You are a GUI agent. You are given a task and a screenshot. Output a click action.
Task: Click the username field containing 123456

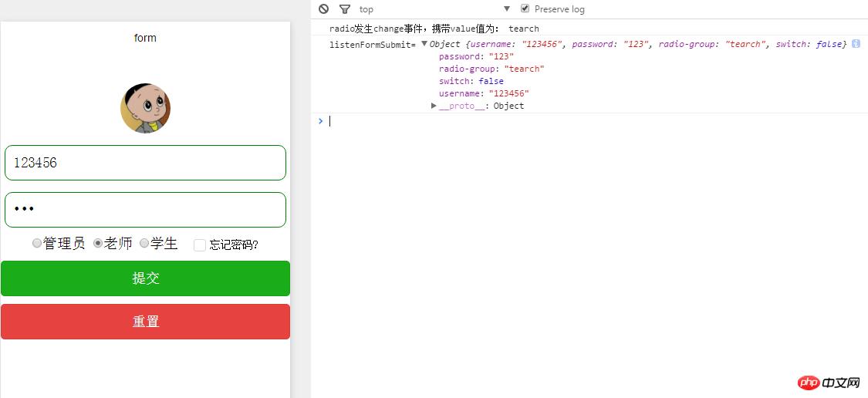[x=145, y=163]
